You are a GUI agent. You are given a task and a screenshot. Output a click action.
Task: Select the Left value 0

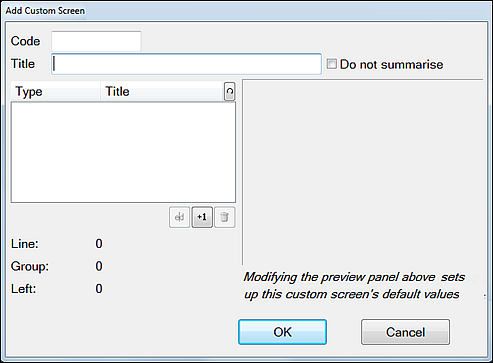[x=99, y=288]
